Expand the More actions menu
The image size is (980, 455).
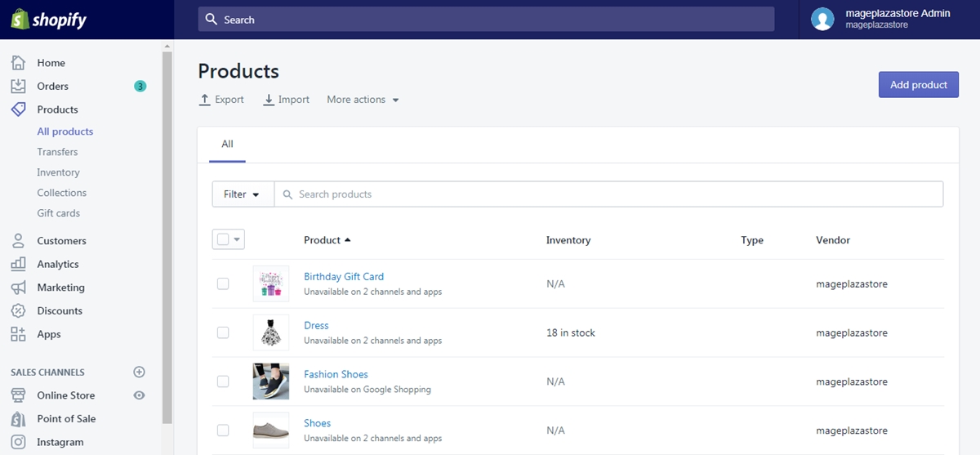[x=363, y=100]
